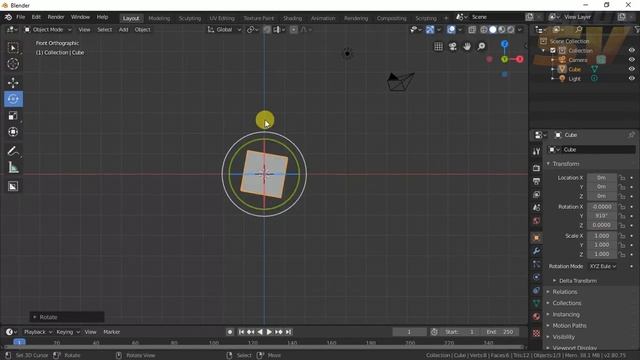Click End frame 250 field
The image size is (640, 360).
(x=500, y=332)
